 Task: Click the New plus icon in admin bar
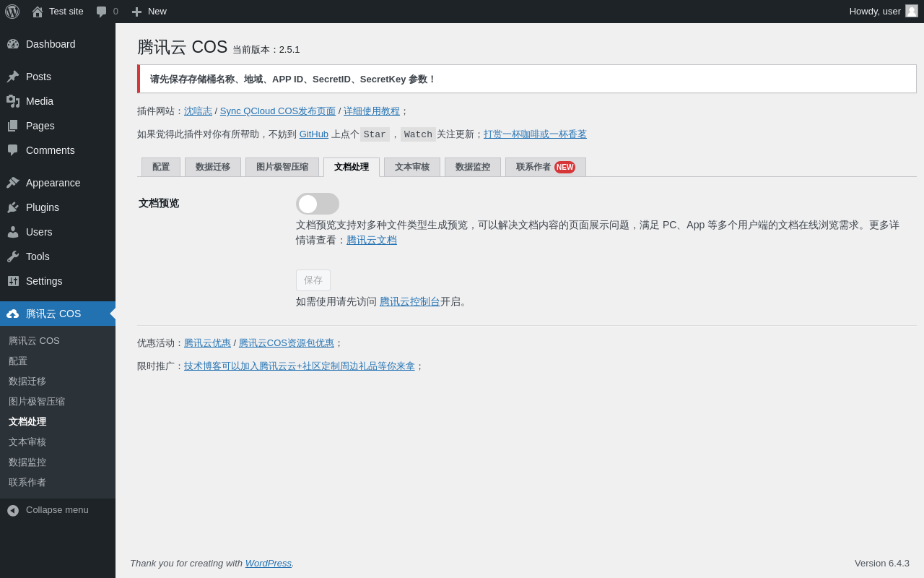tap(136, 12)
